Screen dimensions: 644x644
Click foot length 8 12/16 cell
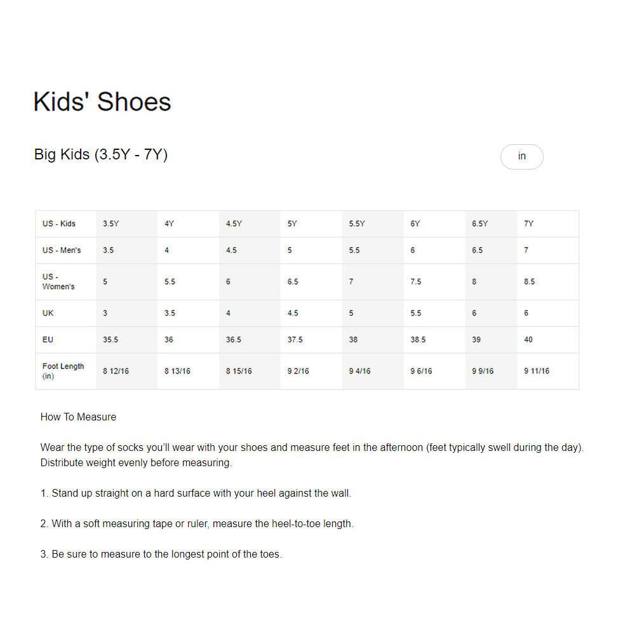coord(127,372)
